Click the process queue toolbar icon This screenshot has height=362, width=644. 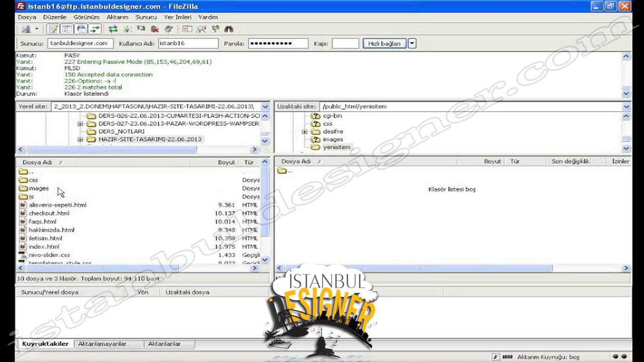tap(127, 29)
